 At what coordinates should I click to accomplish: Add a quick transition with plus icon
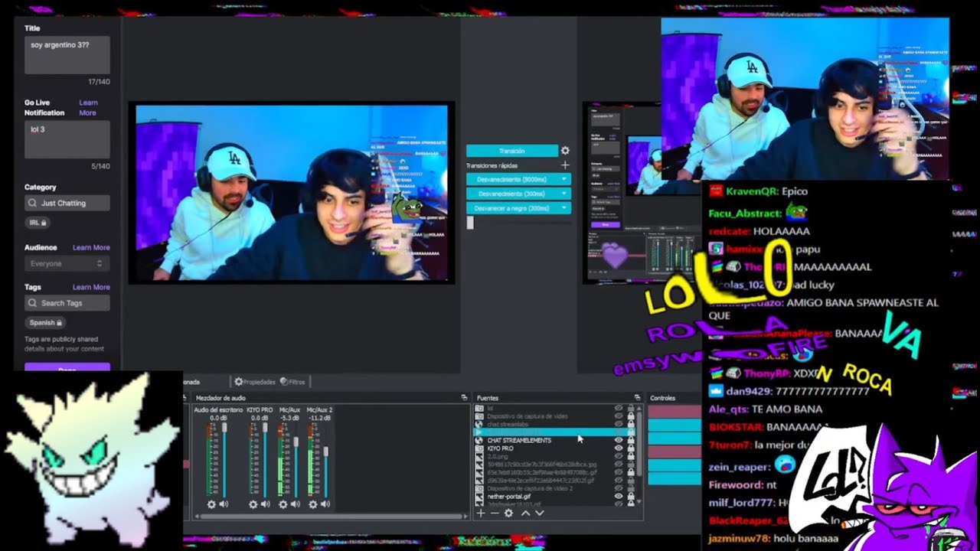[x=565, y=165]
